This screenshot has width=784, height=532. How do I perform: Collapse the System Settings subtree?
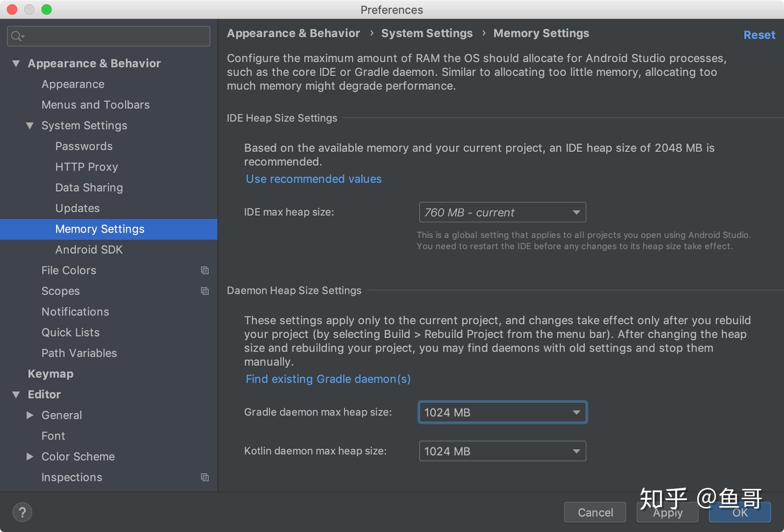[30, 125]
